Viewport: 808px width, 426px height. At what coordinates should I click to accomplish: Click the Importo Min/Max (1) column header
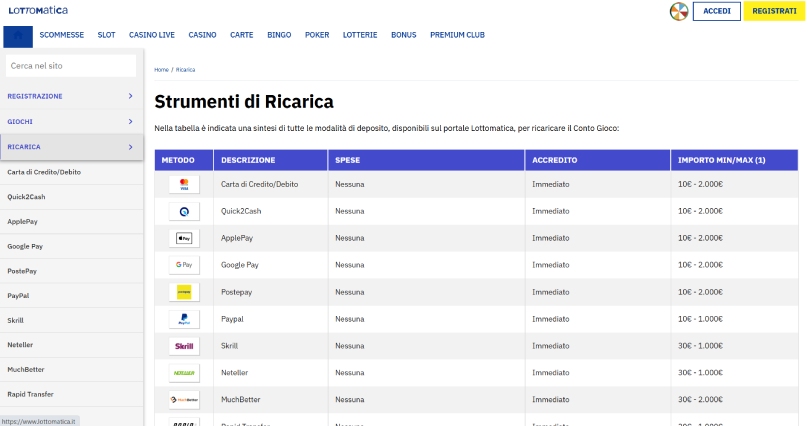pyautogui.click(x=734, y=160)
